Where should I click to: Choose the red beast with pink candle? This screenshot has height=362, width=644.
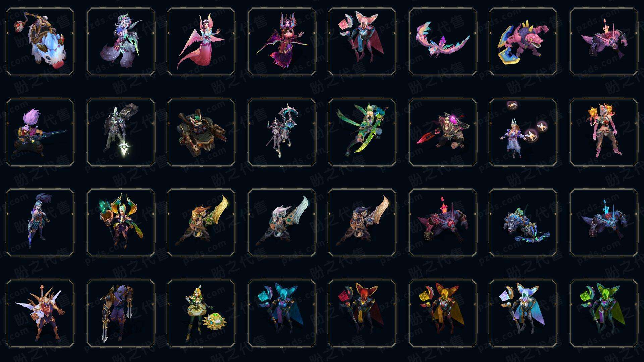pos(443,223)
